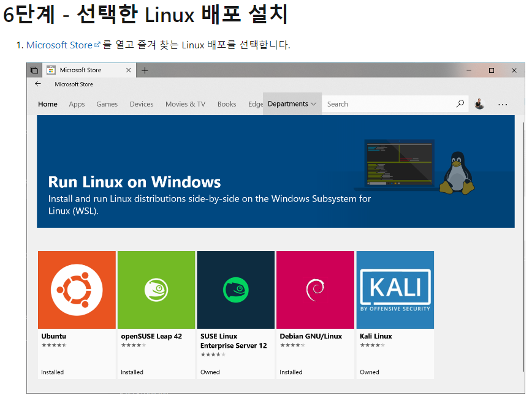Click the openSUSE Leap 42 title
The width and height of the screenshot is (532, 401).
point(151,336)
